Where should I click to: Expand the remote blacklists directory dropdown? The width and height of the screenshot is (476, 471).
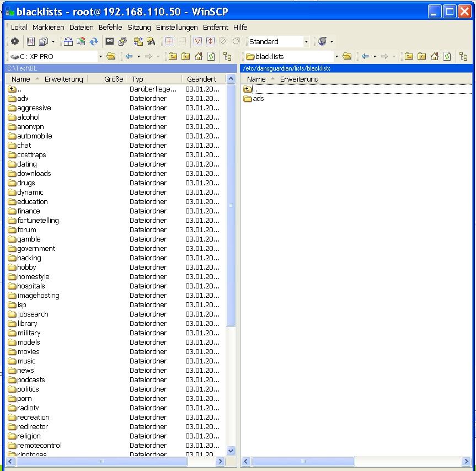click(336, 56)
